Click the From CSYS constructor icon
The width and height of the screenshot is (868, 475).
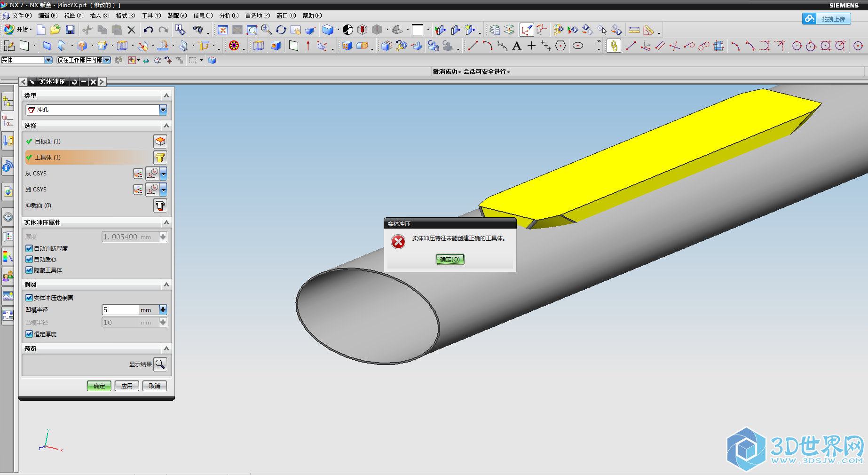[x=138, y=174]
